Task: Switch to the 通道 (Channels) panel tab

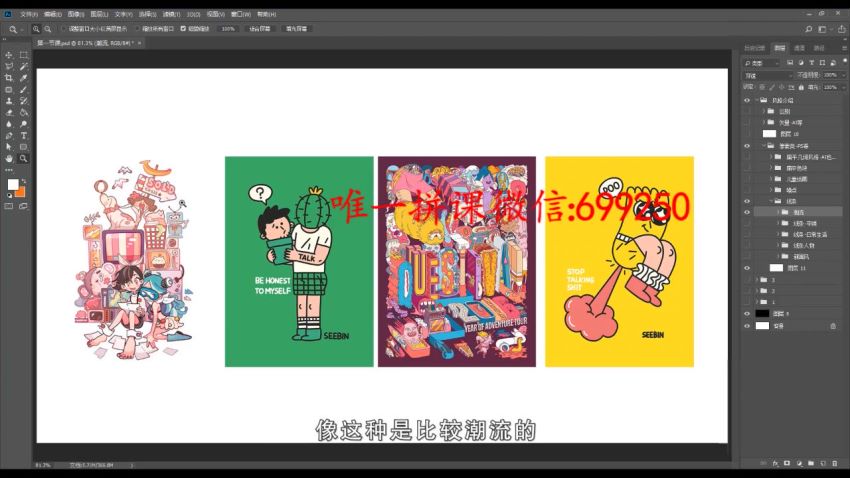Action: (x=799, y=48)
